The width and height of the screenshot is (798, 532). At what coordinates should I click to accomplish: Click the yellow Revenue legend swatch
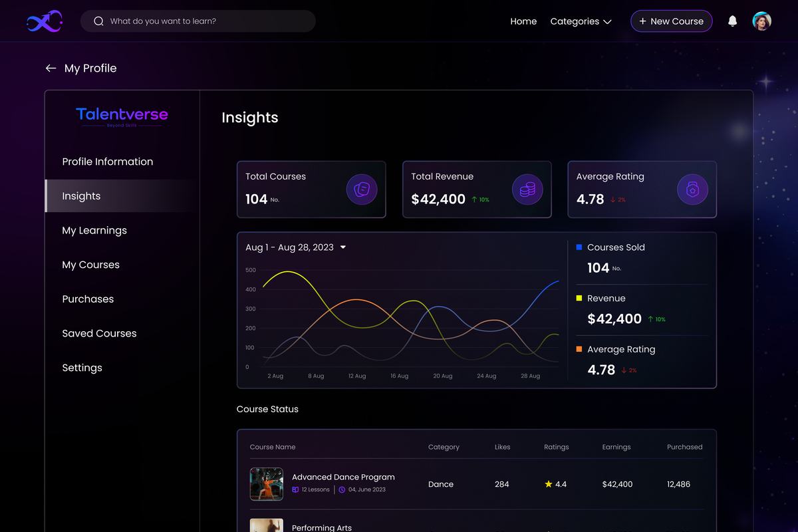point(579,299)
